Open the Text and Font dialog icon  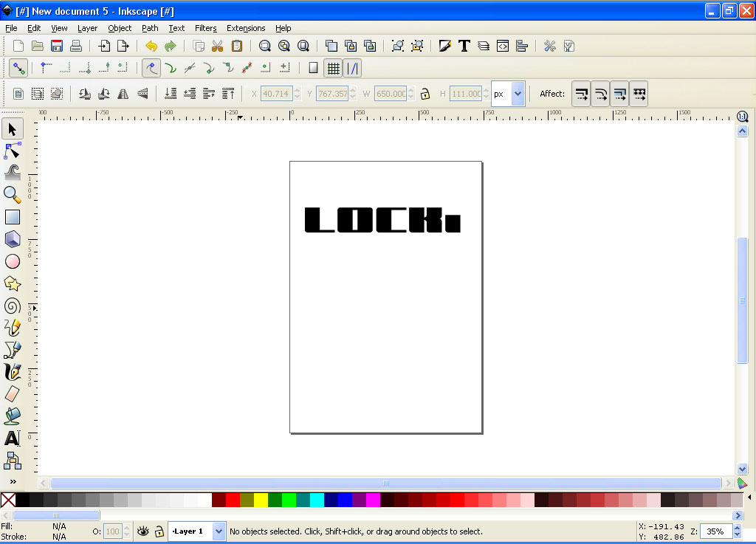click(x=464, y=46)
